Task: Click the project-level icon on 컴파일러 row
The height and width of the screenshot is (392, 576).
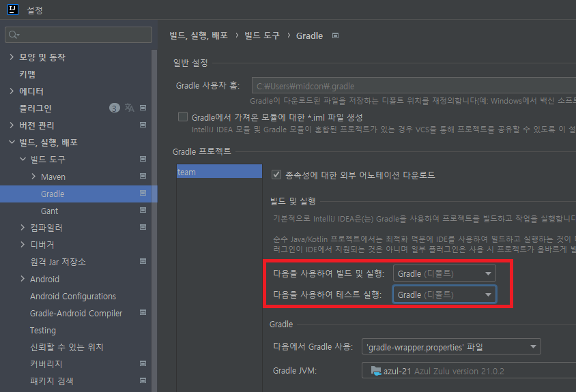Action: (143, 227)
